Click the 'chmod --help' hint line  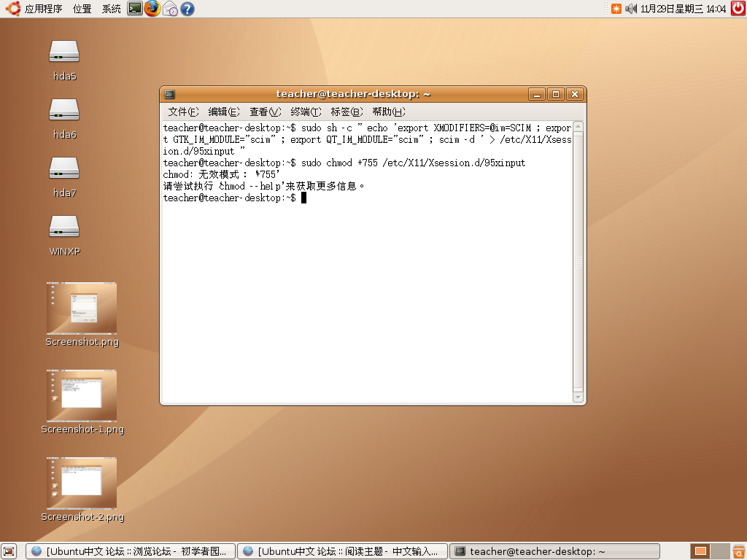coord(264,186)
